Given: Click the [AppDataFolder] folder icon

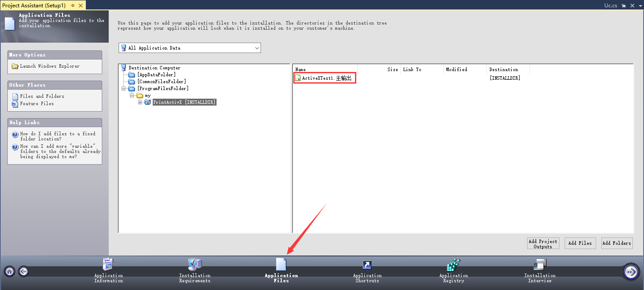Looking at the screenshot, I should click(132, 75).
